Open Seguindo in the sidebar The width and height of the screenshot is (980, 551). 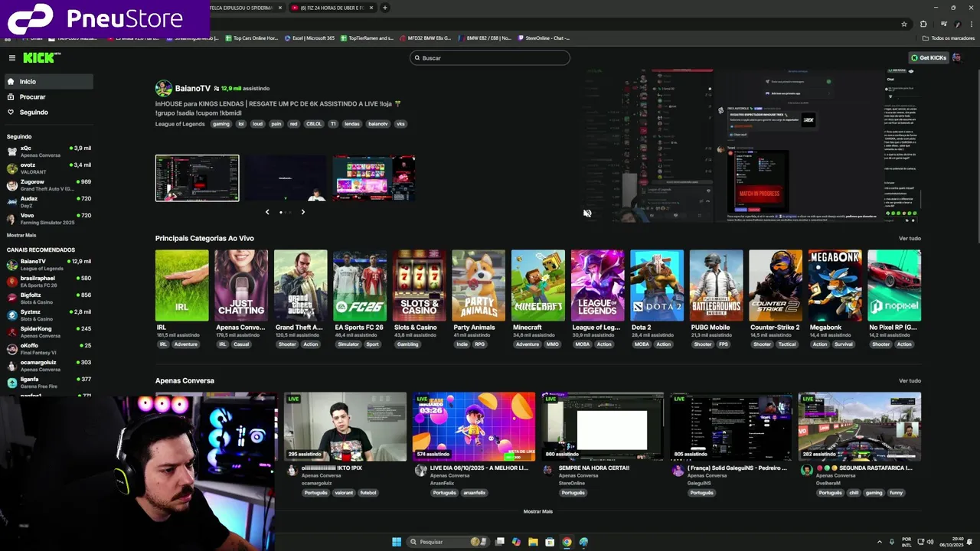pos(47,112)
